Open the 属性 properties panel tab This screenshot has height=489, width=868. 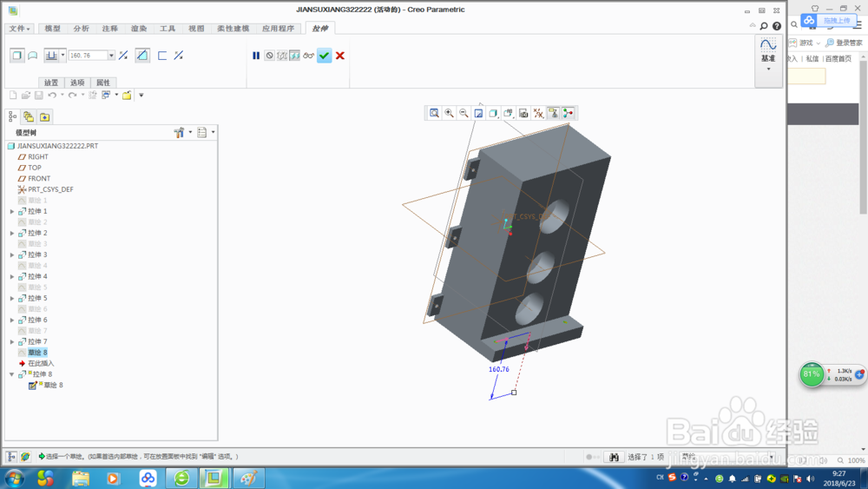point(103,83)
